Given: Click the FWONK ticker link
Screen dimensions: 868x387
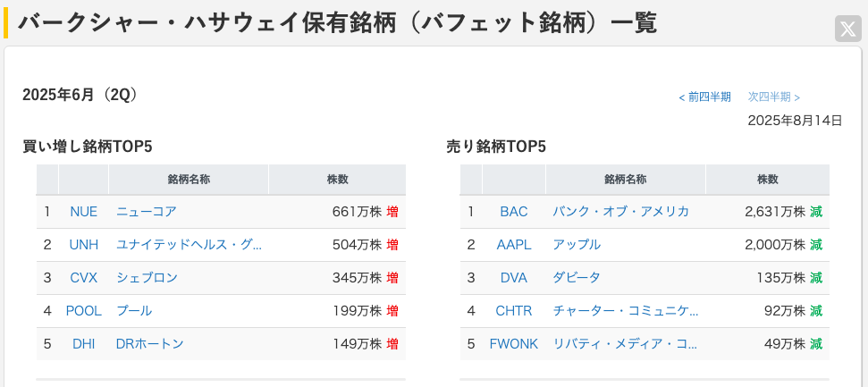Looking at the screenshot, I should 514,344.
